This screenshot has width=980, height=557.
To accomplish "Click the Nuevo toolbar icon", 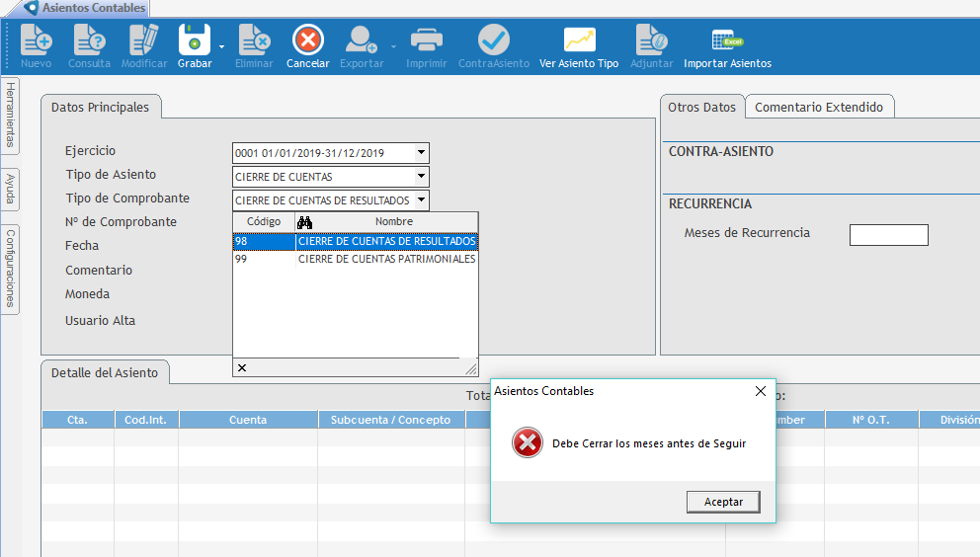I will click(x=36, y=40).
